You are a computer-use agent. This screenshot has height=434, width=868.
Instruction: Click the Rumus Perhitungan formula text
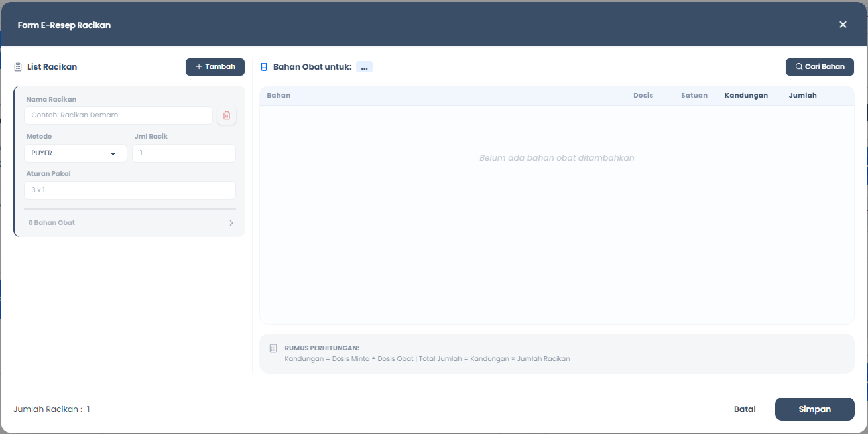pyautogui.click(x=427, y=359)
